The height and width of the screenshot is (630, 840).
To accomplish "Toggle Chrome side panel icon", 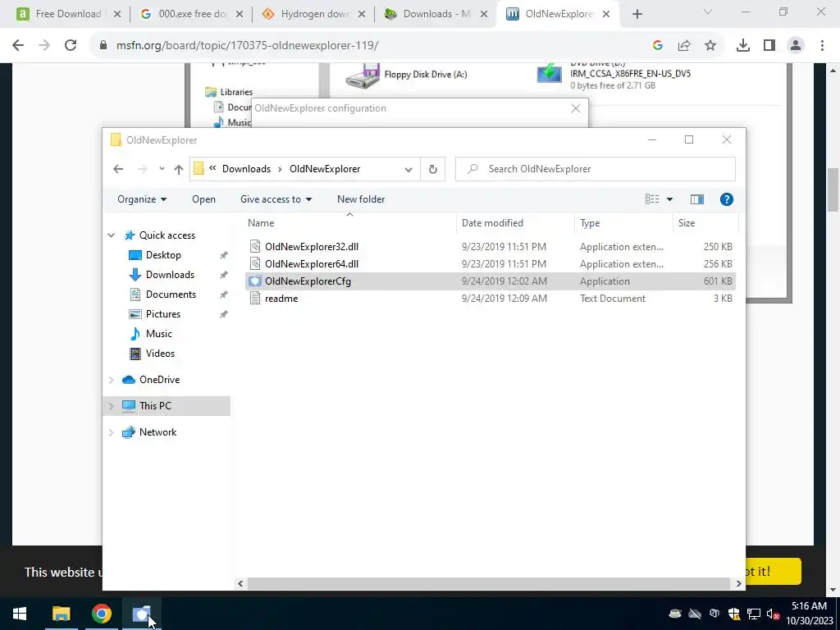I will [x=769, y=46].
